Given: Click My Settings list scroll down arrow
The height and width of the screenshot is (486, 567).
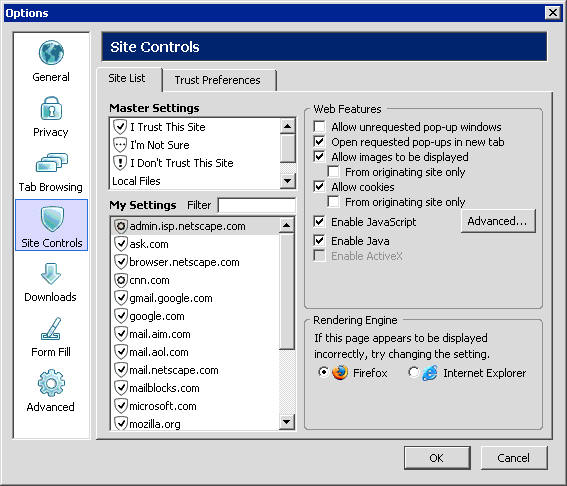Looking at the screenshot, I should coord(287,422).
